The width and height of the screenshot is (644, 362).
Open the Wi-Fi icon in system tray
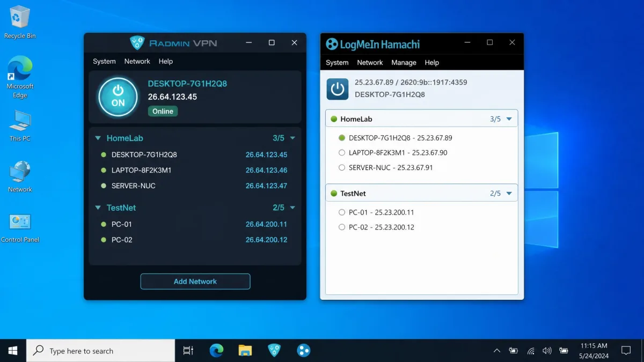531,351
